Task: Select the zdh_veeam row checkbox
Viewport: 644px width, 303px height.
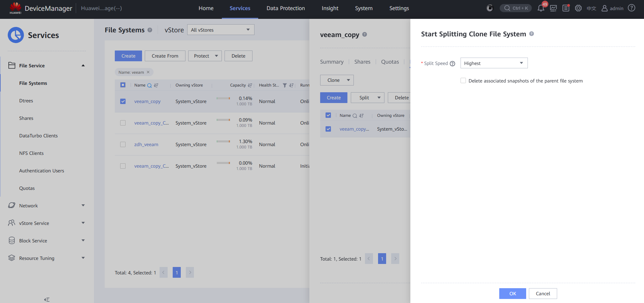Action: [x=123, y=144]
